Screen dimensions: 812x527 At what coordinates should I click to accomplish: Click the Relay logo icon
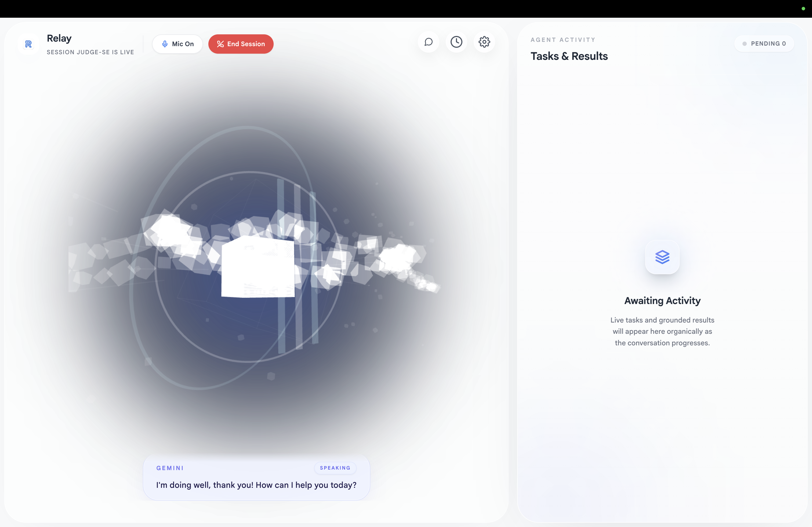(x=28, y=44)
